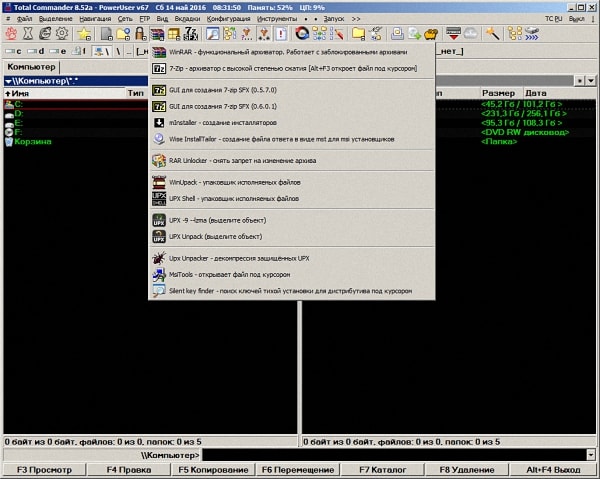
Task: Switch to the Компьютер tab
Action: click(33, 67)
